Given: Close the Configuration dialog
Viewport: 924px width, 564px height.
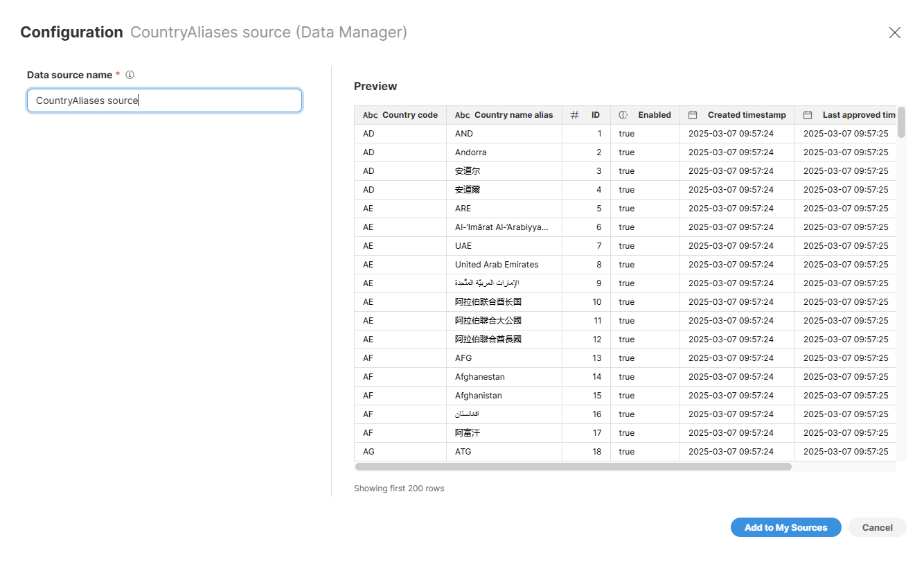Looking at the screenshot, I should pyautogui.click(x=894, y=32).
